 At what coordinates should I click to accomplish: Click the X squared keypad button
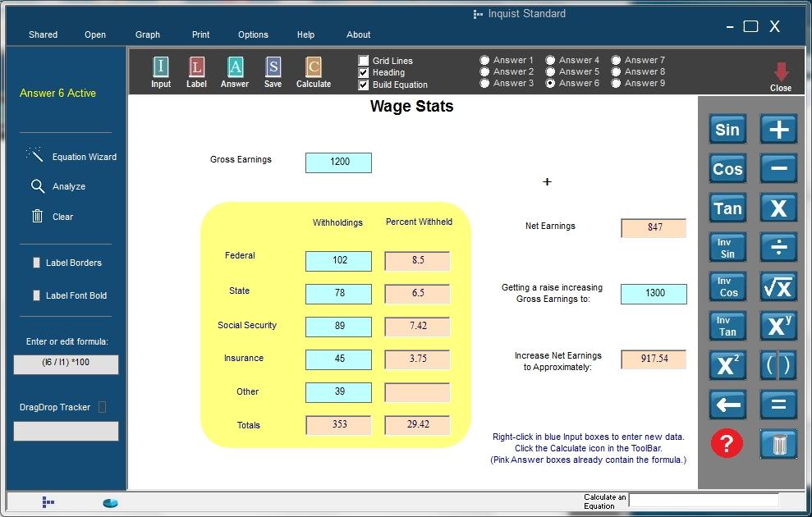[727, 365]
